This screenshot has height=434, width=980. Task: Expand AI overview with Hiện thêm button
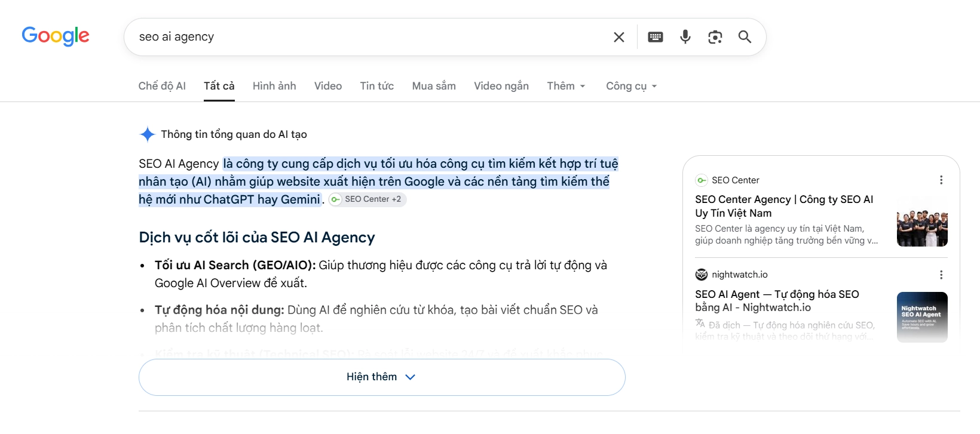(x=382, y=377)
